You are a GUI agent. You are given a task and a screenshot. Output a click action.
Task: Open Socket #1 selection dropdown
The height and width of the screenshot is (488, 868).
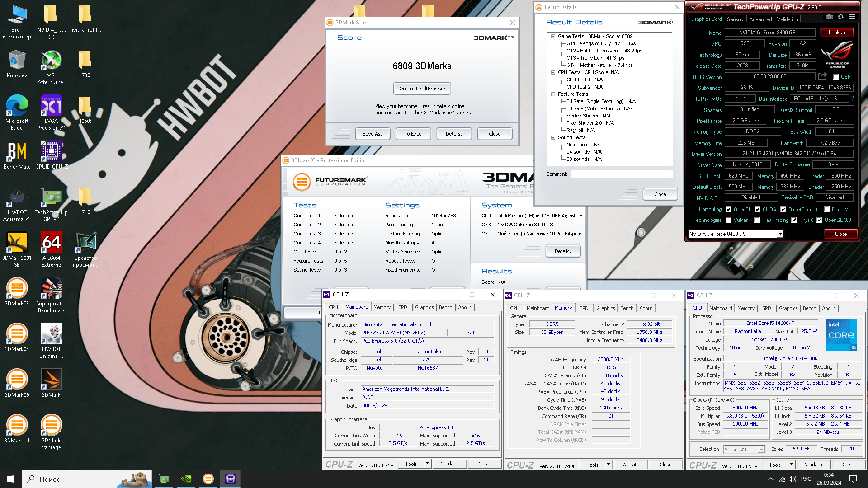point(761,450)
